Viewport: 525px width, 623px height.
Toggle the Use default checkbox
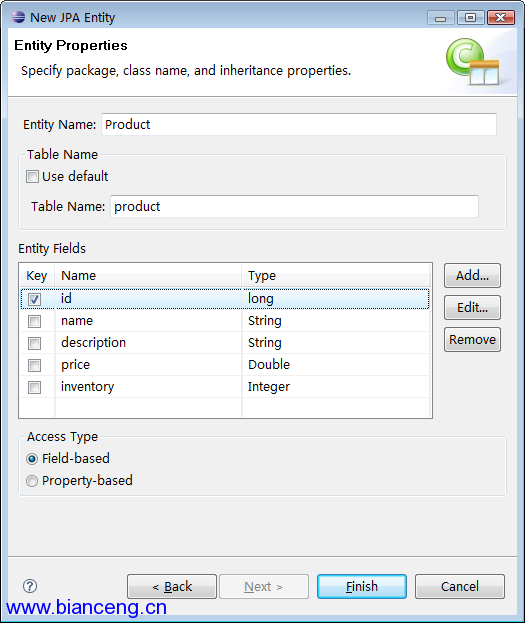click(x=32, y=176)
